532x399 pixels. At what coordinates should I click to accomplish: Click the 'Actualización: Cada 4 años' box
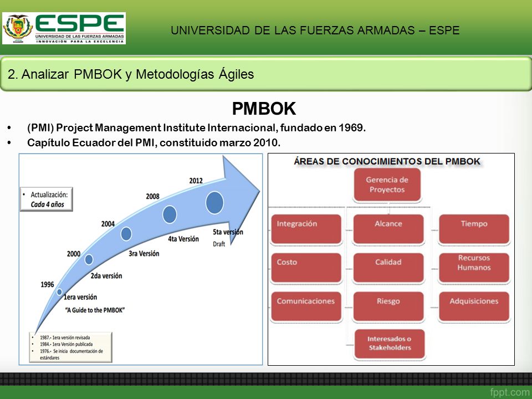click(x=47, y=199)
